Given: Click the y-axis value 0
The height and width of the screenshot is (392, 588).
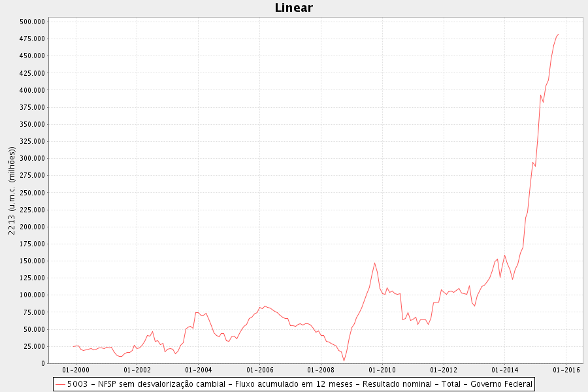Looking at the screenshot, I should [x=43, y=363].
